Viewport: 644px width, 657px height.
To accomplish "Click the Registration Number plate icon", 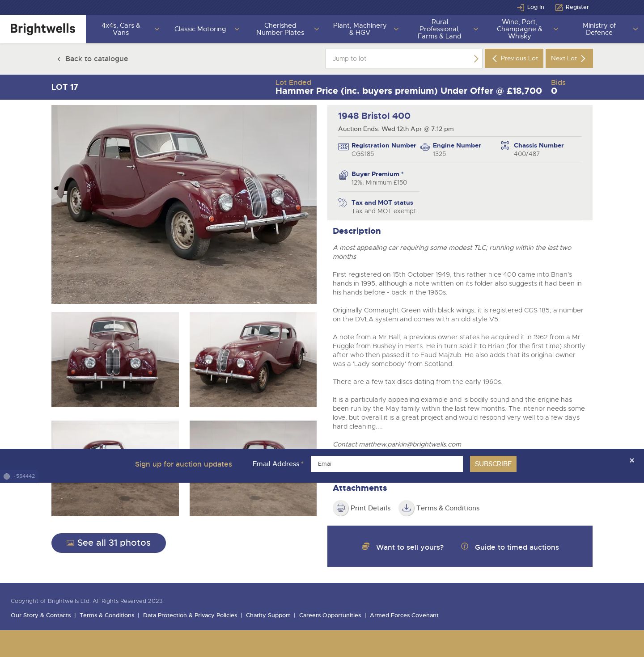I will pos(343,147).
